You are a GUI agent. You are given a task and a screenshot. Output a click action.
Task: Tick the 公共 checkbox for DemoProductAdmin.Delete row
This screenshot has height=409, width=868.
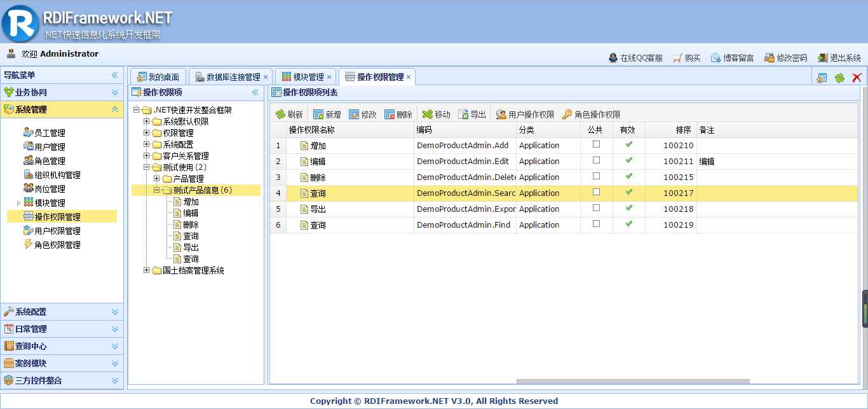(x=596, y=176)
